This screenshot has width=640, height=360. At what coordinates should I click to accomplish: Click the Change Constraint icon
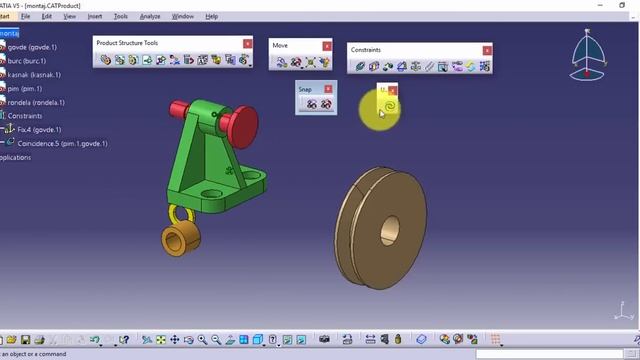[x=471, y=66]
